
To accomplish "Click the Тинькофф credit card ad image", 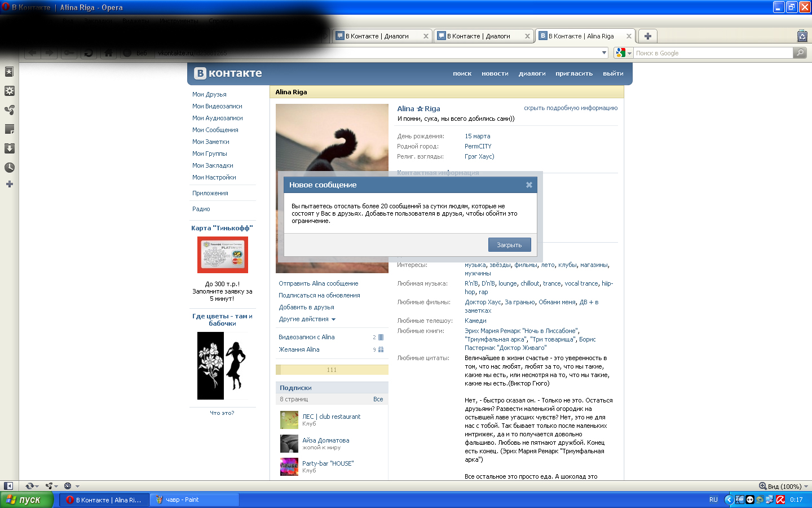I will click(222, 255).
